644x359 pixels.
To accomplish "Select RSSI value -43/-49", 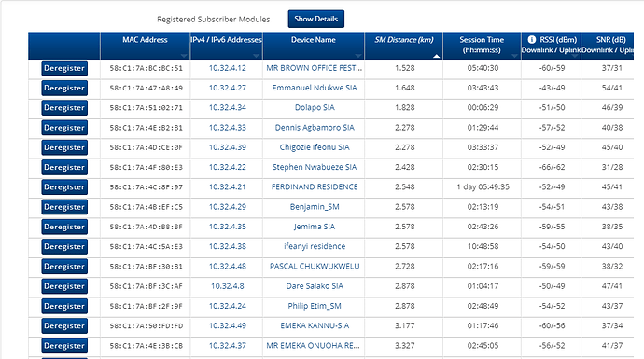I will pos(552,88).
